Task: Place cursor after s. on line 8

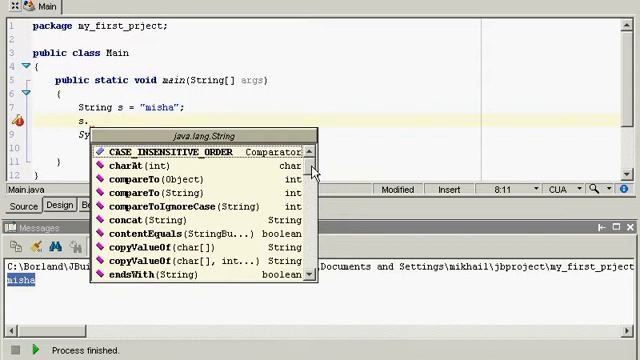Action: (89, 121)
